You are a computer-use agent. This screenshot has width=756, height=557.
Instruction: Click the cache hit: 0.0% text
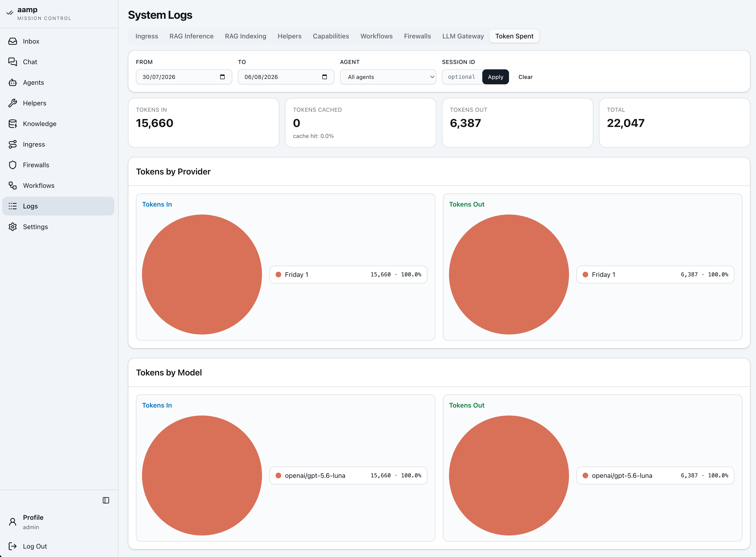point(313,136)
